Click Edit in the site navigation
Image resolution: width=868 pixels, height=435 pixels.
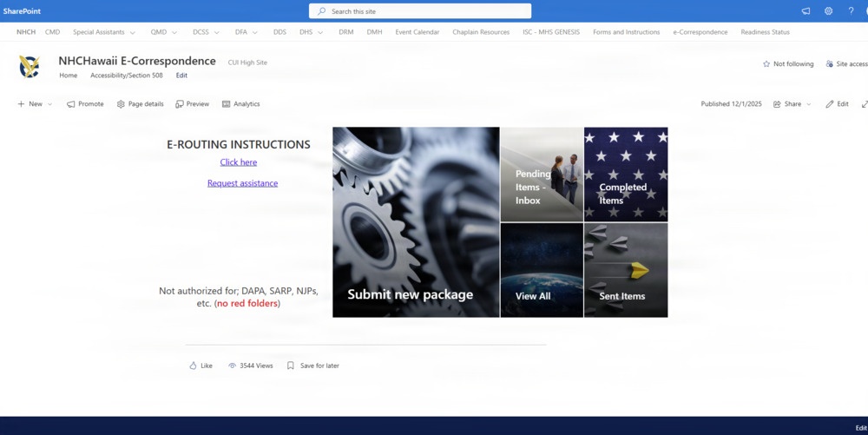coord(181,76)
